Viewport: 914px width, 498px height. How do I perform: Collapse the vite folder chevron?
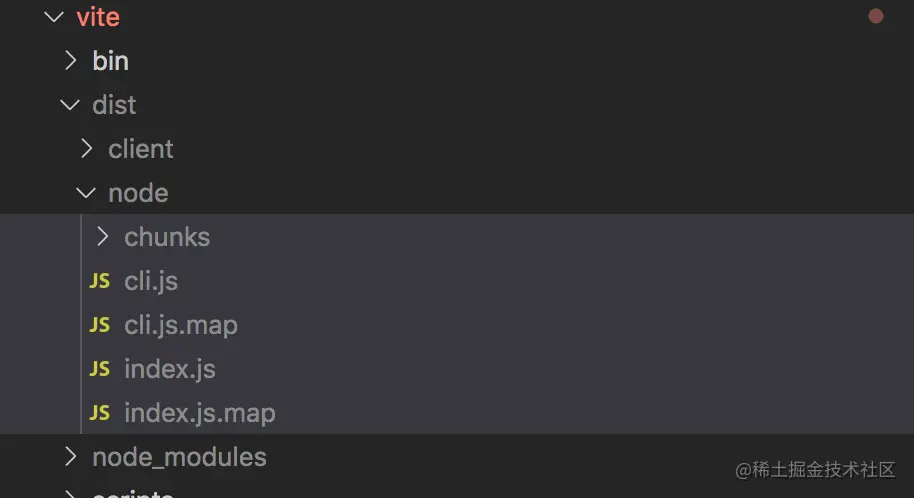[x=54, y=17]
